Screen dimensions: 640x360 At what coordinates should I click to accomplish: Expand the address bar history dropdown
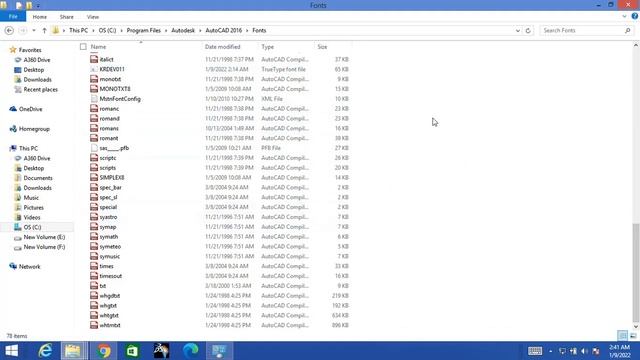pyautogui.click(x=518, y=31)
